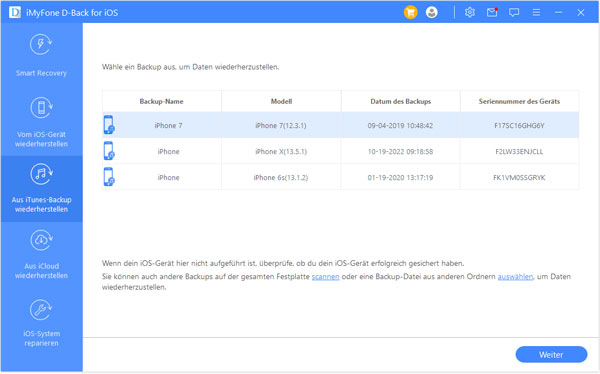Click the iOS device restore phone icon
Screen dimensions: 600x374
pos(41,108)
